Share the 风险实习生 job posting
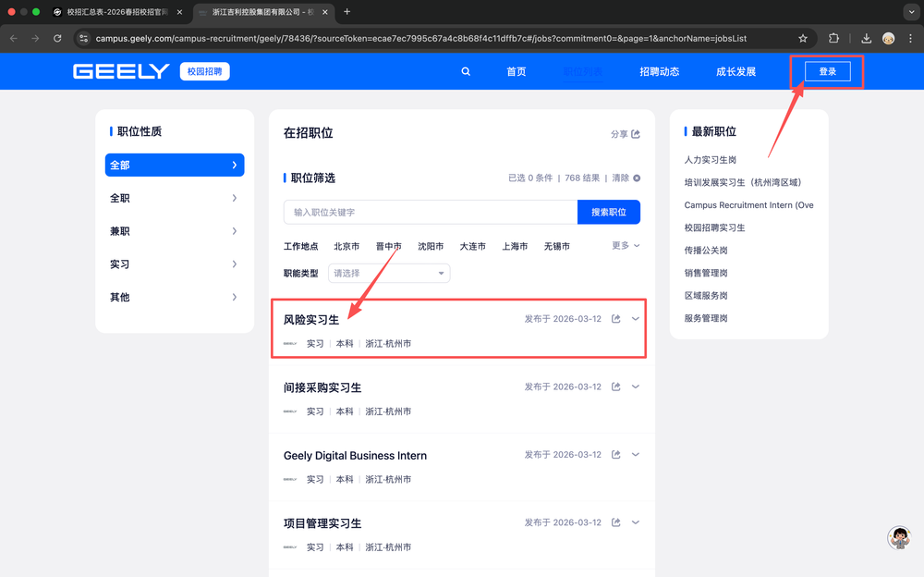The image size is (924, 577). pyautogui.click(x=616, y=319)
